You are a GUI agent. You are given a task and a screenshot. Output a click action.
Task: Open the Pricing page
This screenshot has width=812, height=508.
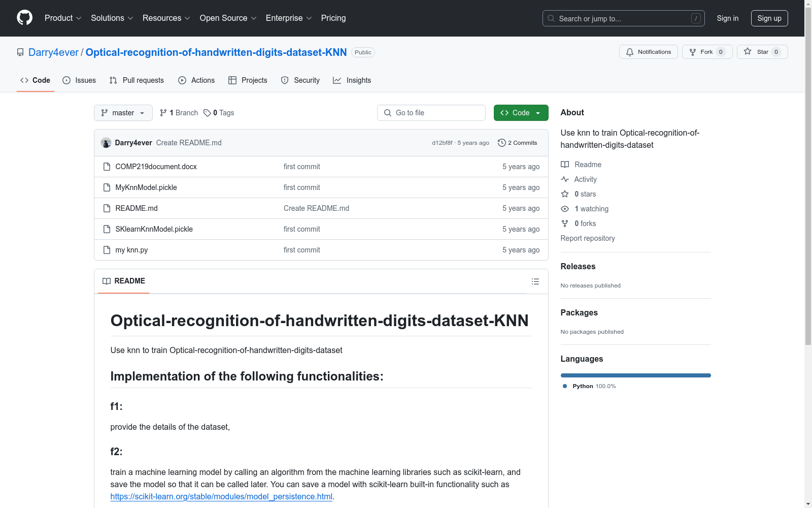tap(333, 18)
